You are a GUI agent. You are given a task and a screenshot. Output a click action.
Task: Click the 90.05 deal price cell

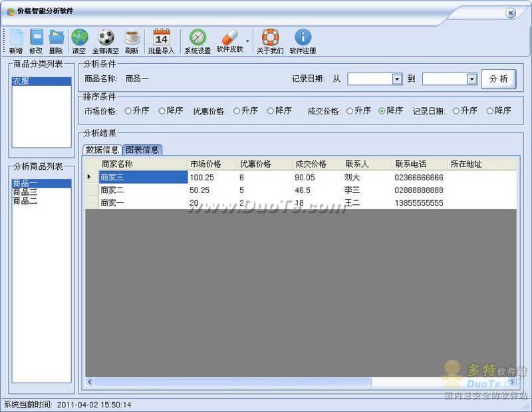[318, 177]
